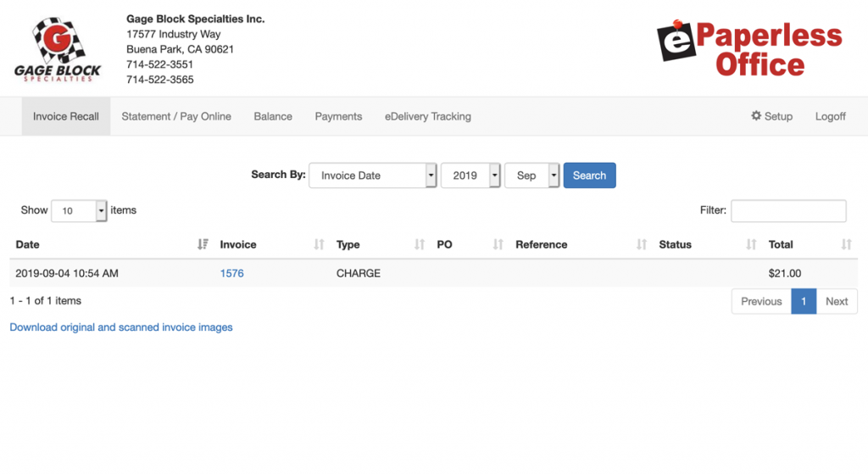Viewport: 868px width, 474px height.
Task: Switch to Statement / Pay Online tab
Action: [176, 116]
